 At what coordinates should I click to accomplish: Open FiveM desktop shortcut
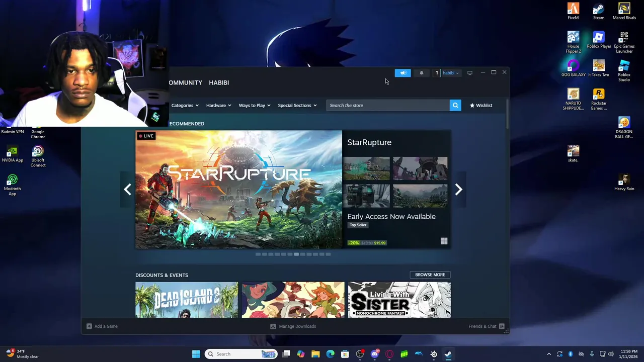[x=573, y=11]
